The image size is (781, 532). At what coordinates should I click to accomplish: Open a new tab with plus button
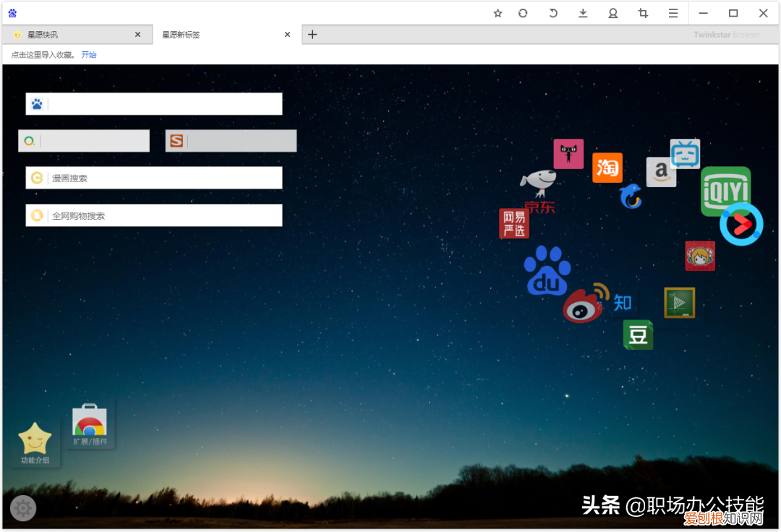click(312, 35)
